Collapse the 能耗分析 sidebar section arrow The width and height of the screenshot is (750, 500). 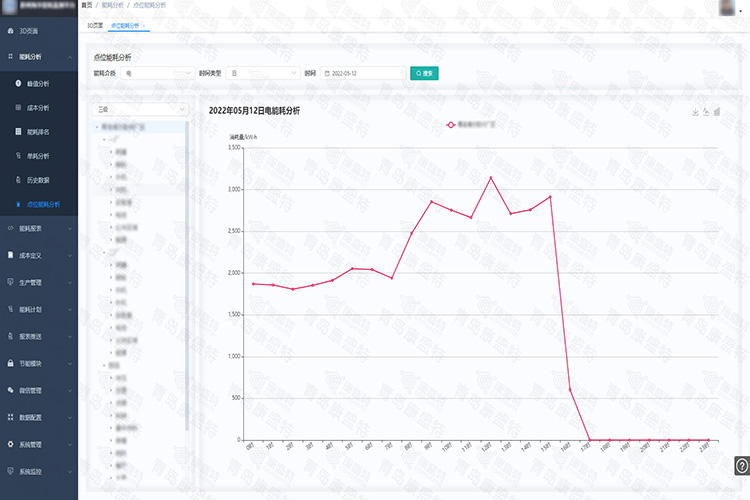click(x=70, y=57)
